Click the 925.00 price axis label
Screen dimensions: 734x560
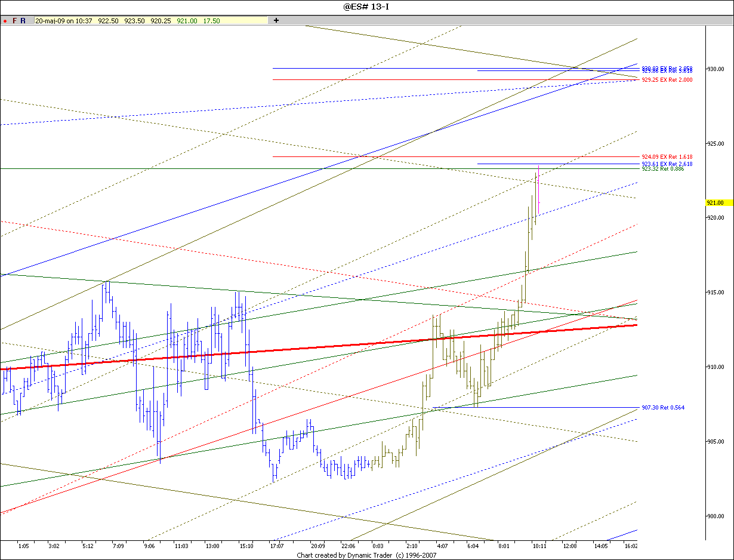pyautogui.click(x=716, y=144)
